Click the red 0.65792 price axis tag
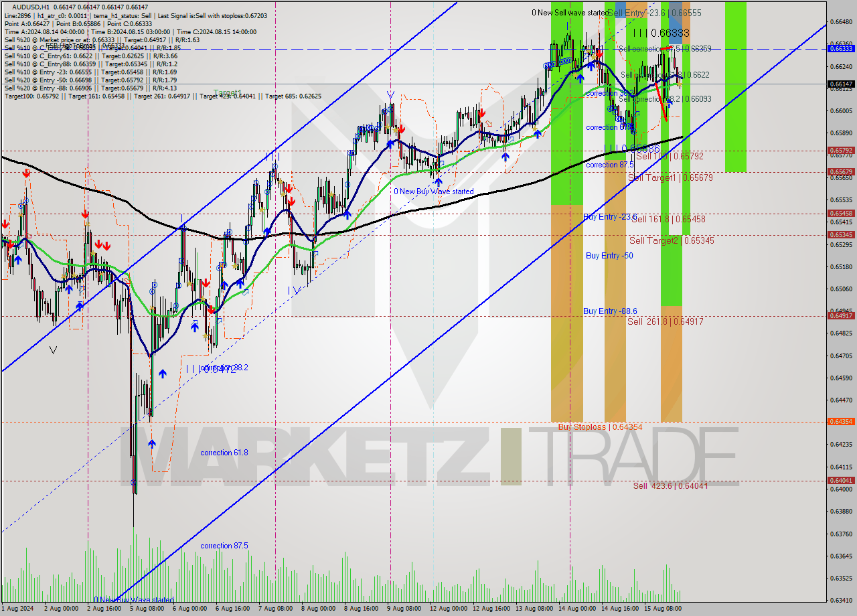This screenshot has width=857, height=616. [841, 151]
